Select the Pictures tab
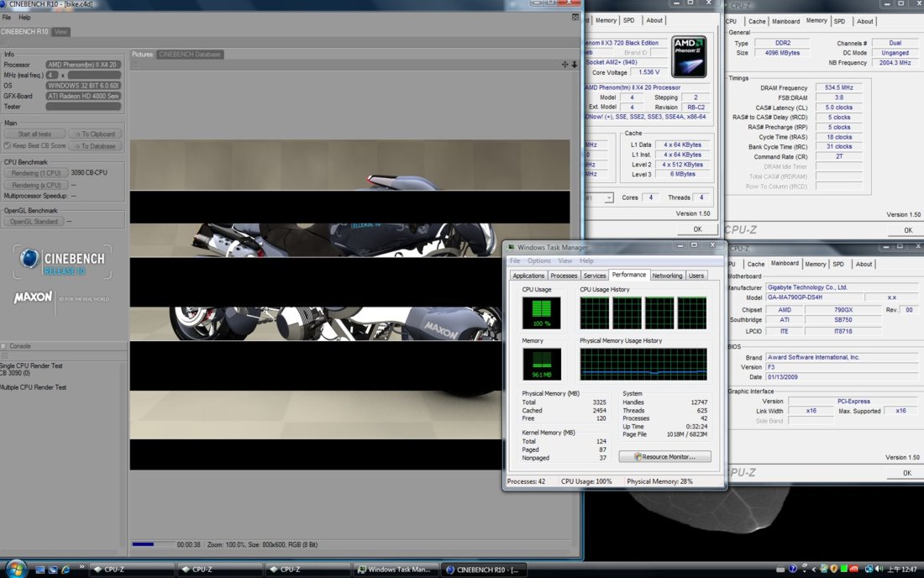 point(142,55)
